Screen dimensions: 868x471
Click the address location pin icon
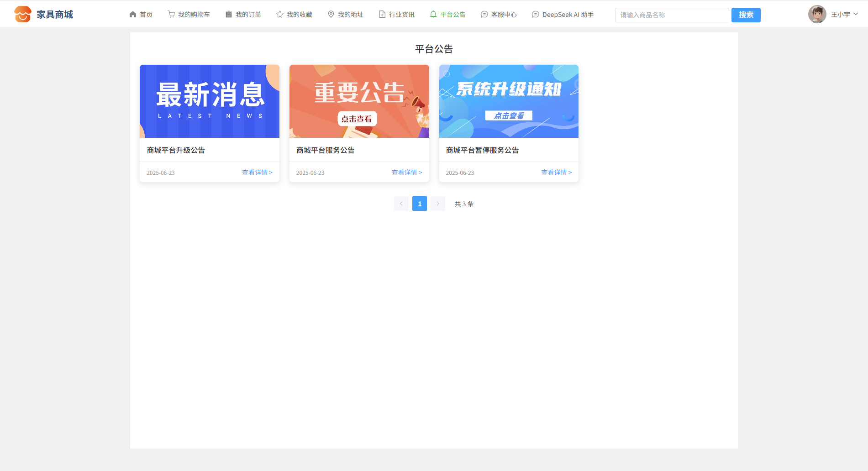coord(331,15)
